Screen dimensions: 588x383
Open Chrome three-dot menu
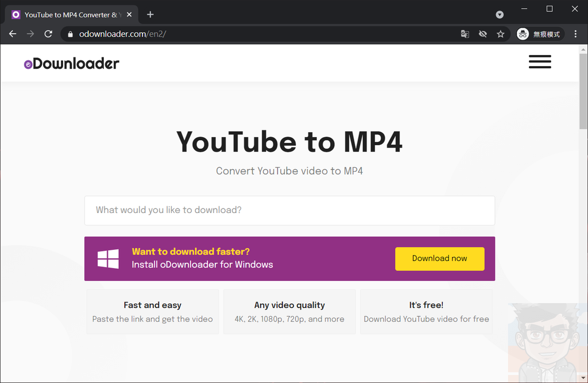[x=575, y=34]
